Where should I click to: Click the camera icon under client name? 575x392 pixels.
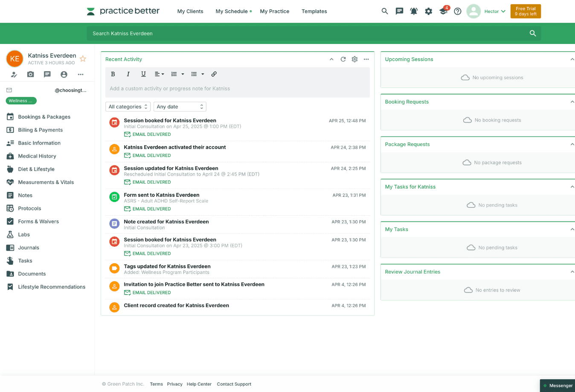click(30, 74)
